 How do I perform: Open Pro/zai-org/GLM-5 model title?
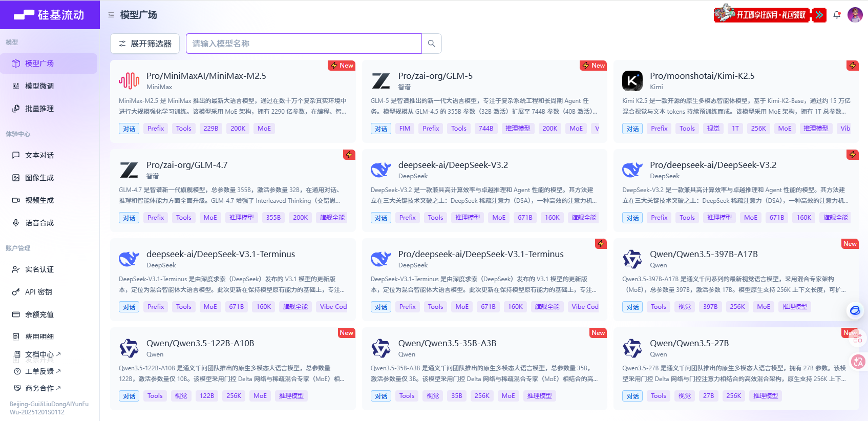click(x=435, y=76)
